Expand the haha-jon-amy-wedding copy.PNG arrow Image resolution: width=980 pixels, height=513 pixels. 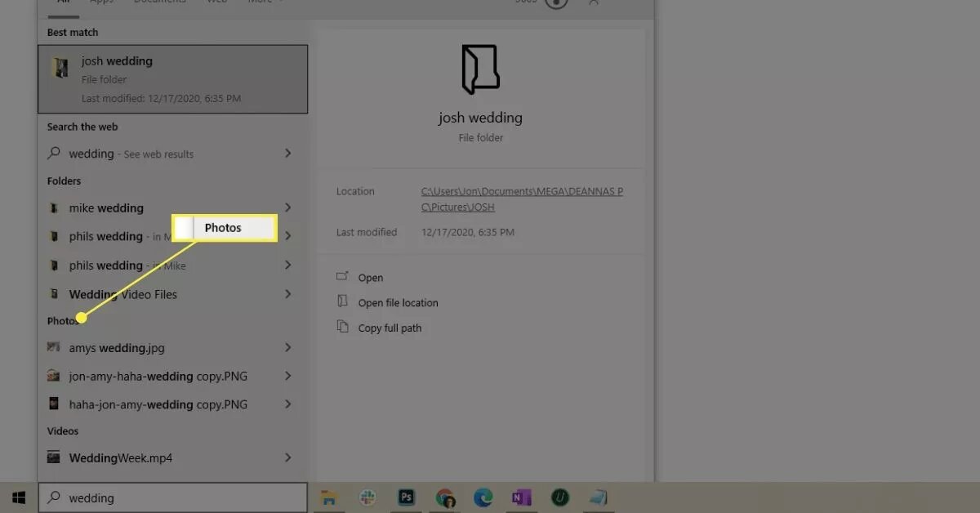[288, 404]
